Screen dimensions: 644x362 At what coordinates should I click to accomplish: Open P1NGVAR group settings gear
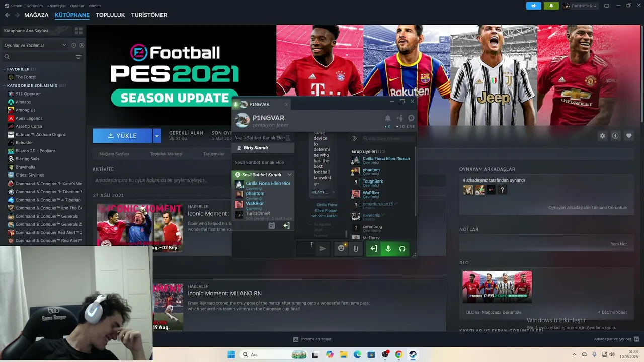411,118
